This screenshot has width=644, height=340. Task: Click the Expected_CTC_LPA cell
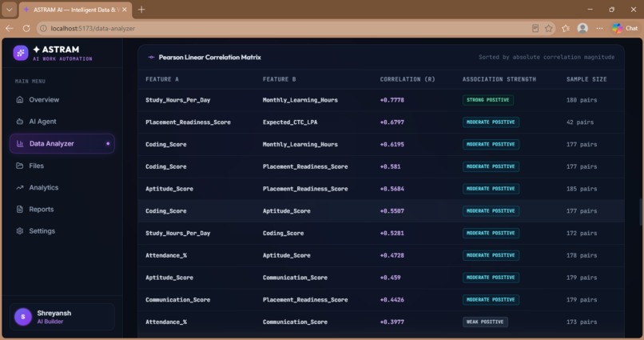pyautogui.click(x=290, y=122)
